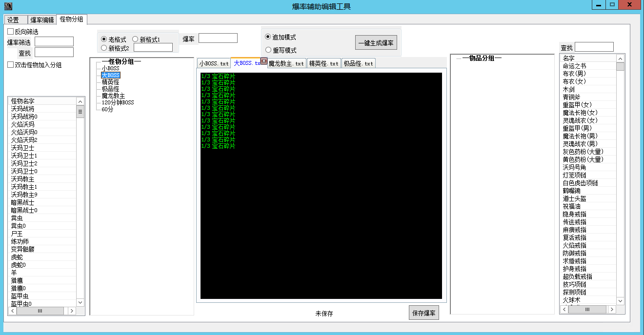Enable the 反向筛选 checkbox

[11, 32]
